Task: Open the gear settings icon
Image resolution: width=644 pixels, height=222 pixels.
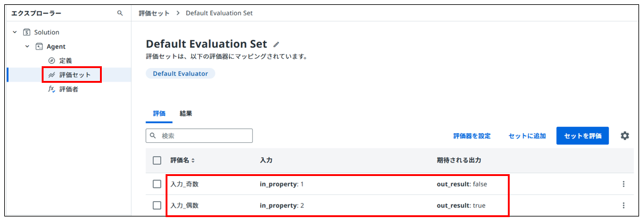Action: (x=625, y=136)
